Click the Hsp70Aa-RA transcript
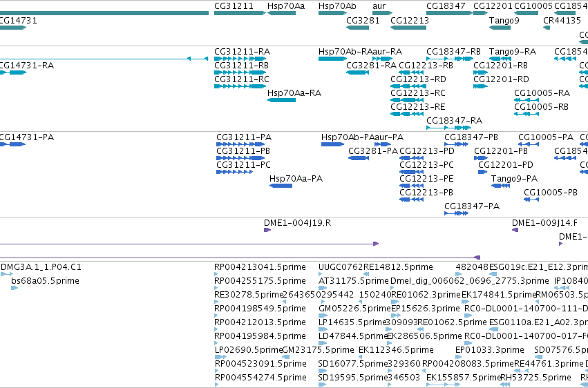The image size is (588, 388). pyautogui.click(x=282, y=100)
